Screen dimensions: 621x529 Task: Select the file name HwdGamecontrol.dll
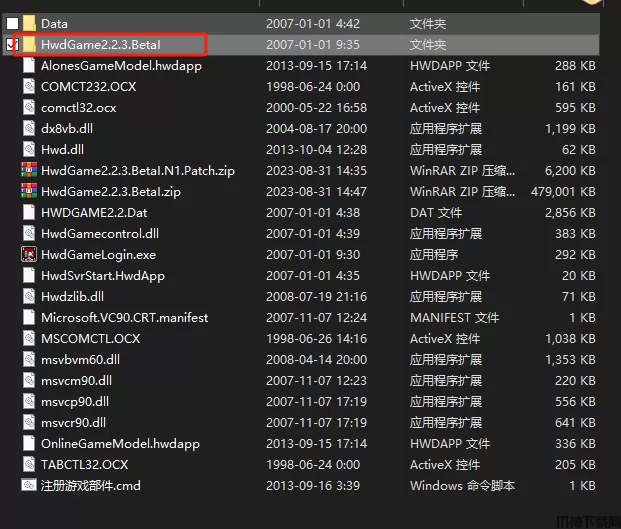(100, 234)
